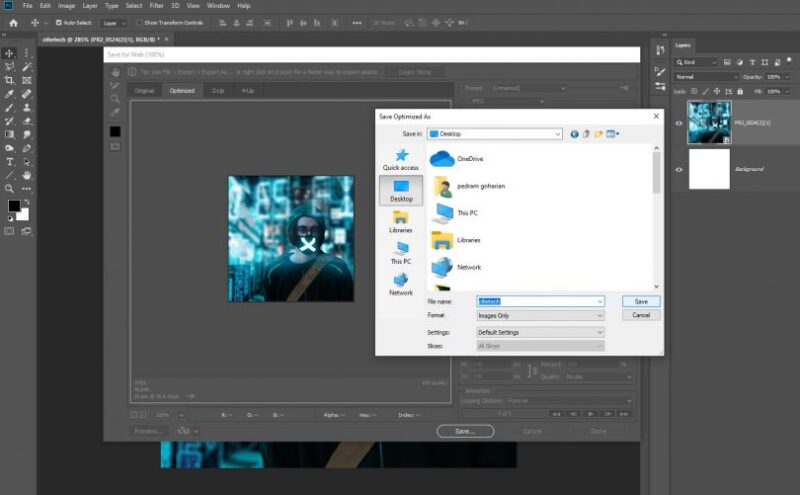Click Cancel in Save Optimized As dialog
The image size is (800, 495).
[641, 315]
